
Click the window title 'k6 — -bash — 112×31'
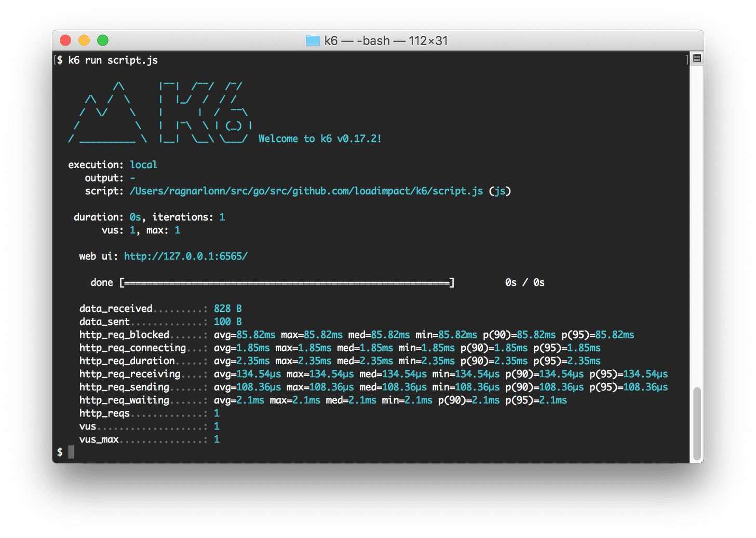coord(386,40)
